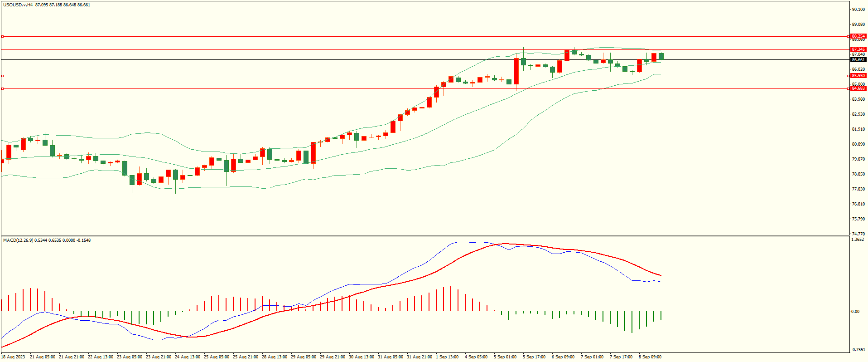
Task: Click the left handle of the 88.254 line
Action: pos(2,36)
